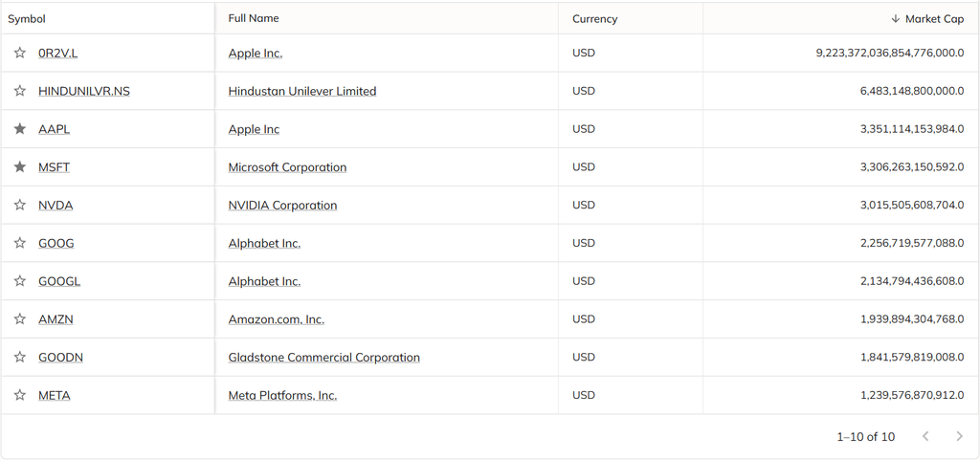980x460 pixels.
Task: Star the 0R2V.L row as favorite
Action: (x=19, y=54)
